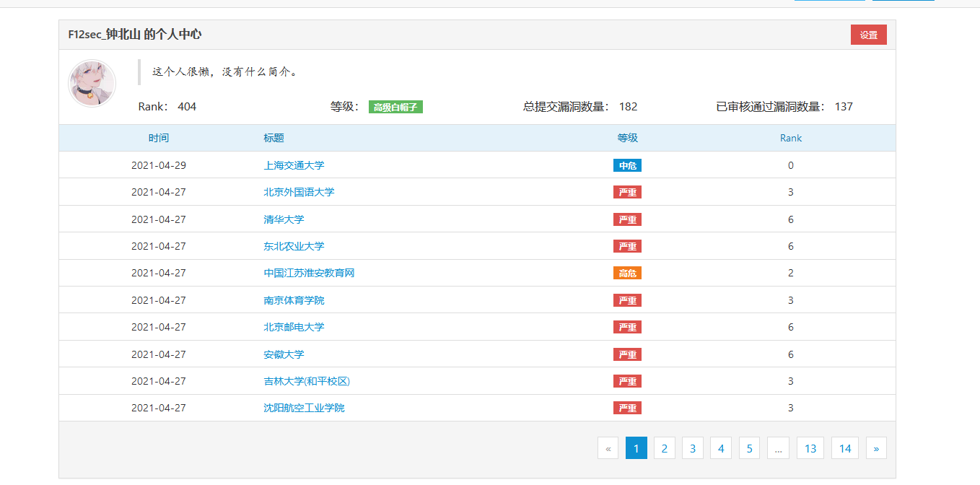980x485 pixels.
Task: Click the 时间 column header
Action: tap(159, 138)
